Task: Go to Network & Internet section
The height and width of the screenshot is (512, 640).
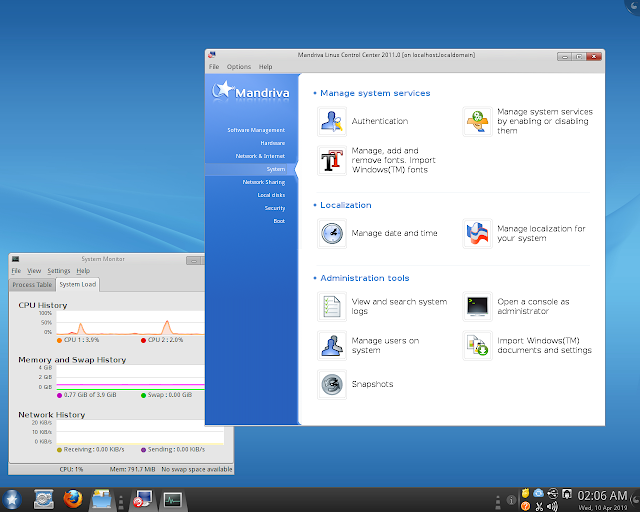Action: [x=259, y=156]
